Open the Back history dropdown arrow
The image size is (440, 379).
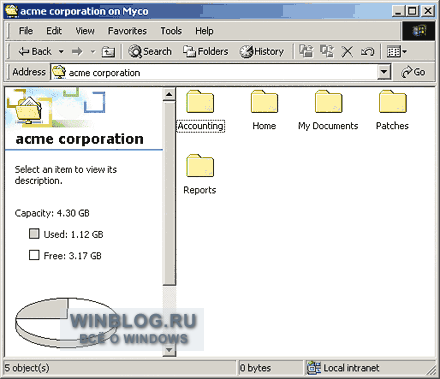coord(61,52)
